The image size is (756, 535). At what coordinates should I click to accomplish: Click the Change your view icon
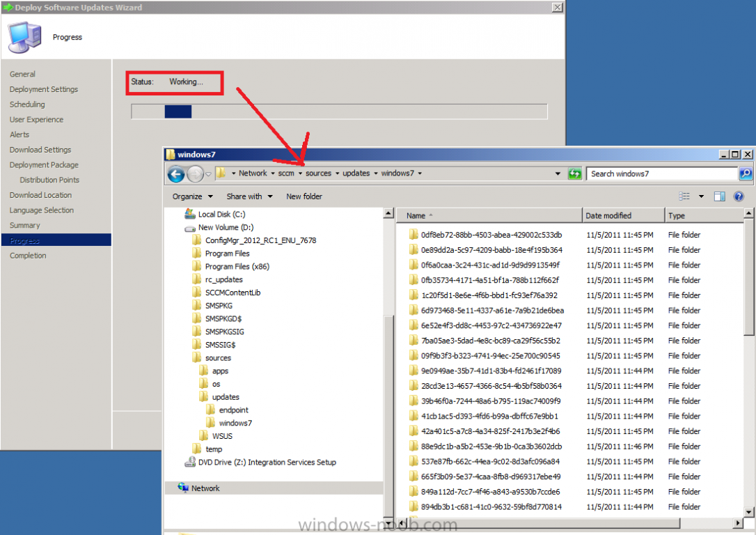tap(684, 196)
